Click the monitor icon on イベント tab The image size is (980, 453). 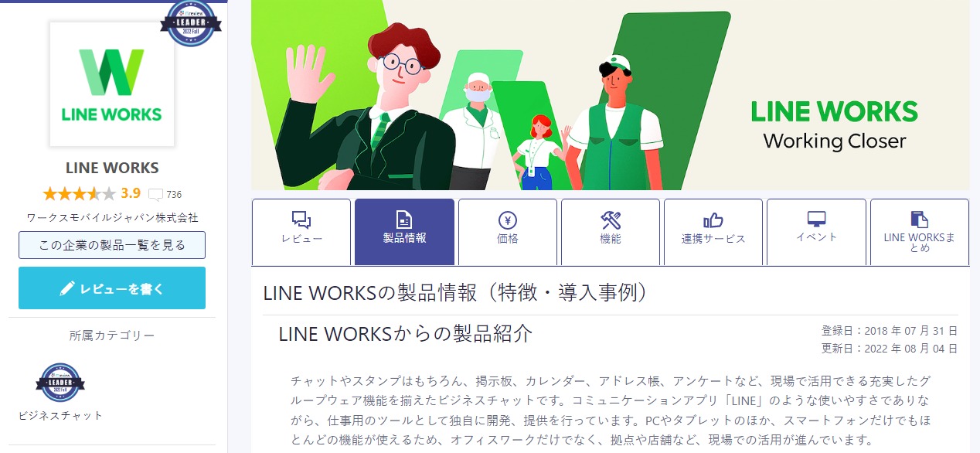[816, 219]
